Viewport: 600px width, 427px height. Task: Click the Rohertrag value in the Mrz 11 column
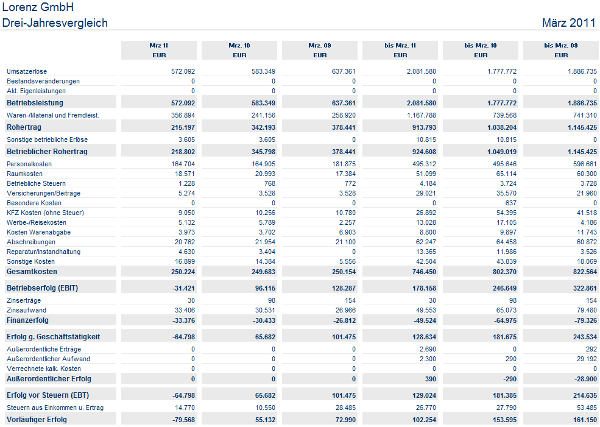click(183, 127)
